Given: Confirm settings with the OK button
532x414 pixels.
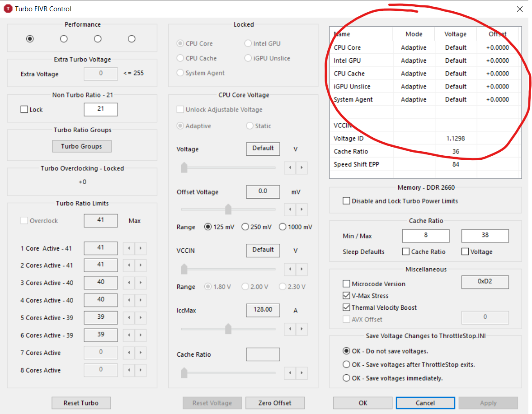Looking at the screenshot, I should coord(363,403).
